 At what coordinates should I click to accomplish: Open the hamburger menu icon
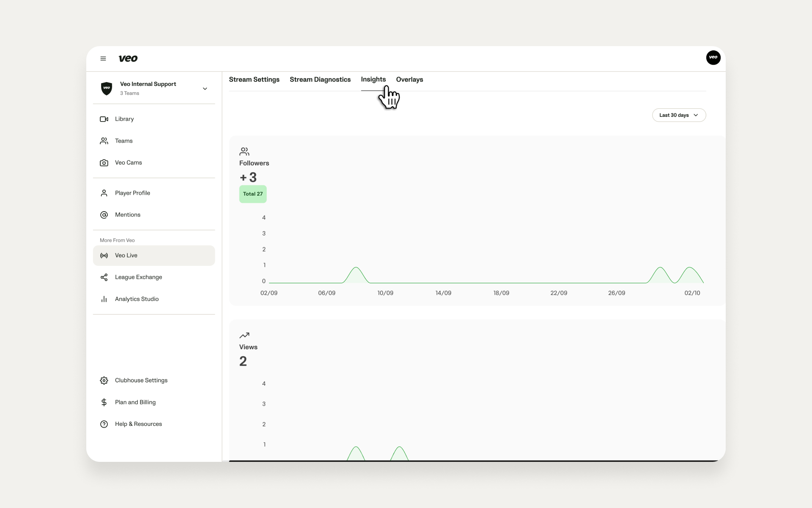pyautogui.click(x=103, y=58)
